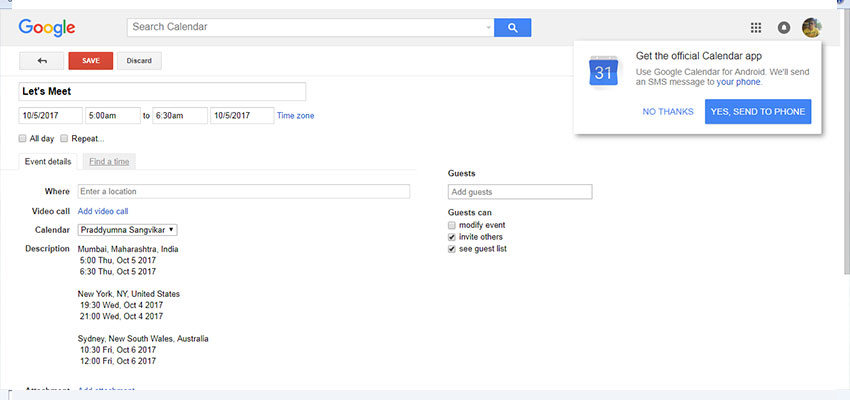Screen dimensions: 850x400
Task: Open the notifications bell icon
Action: 783,28
